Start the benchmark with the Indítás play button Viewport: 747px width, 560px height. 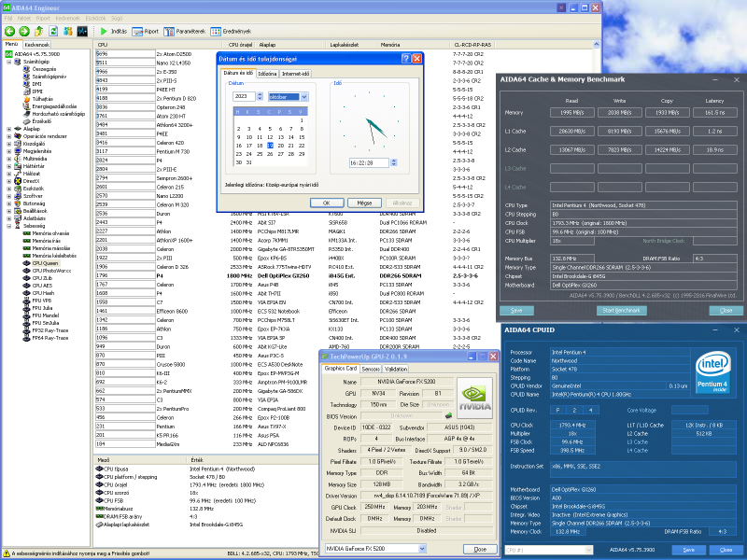coord(113,32)
